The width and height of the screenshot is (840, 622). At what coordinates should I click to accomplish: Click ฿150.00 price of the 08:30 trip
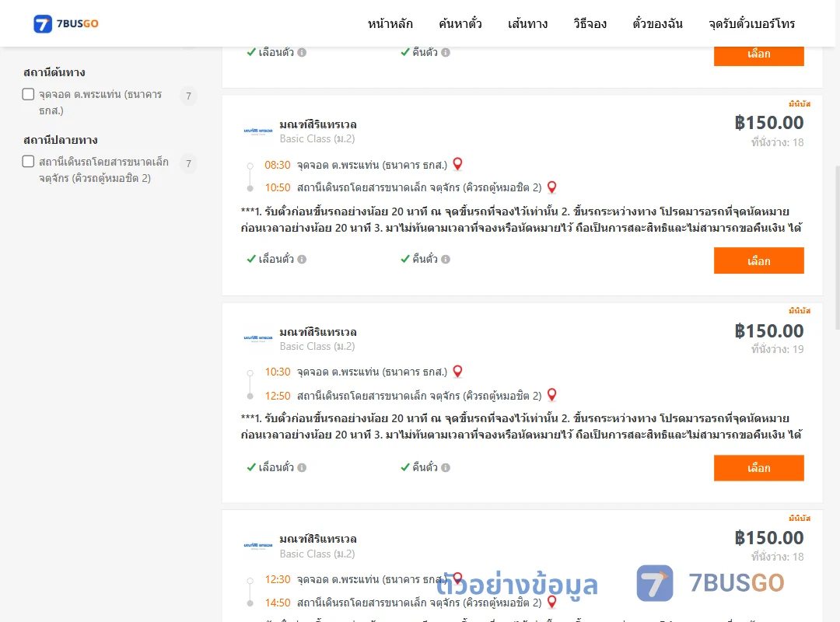point(769,123)
